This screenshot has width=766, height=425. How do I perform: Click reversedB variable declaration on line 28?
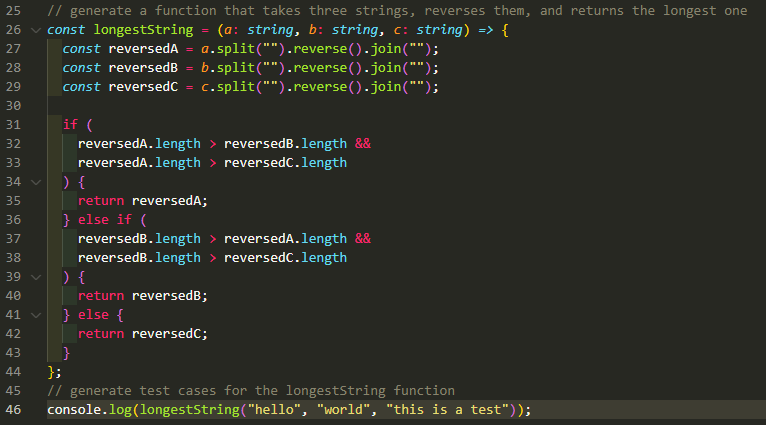[143, 68]
